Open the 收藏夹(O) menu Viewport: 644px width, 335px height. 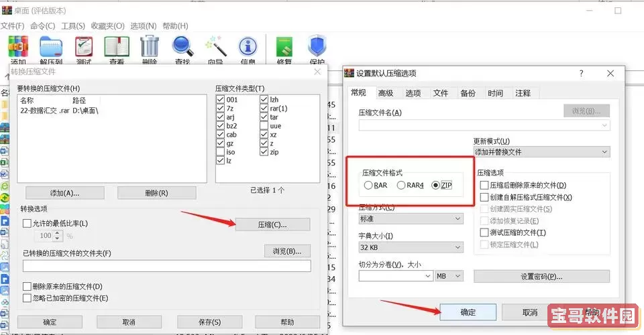[107, 26]
